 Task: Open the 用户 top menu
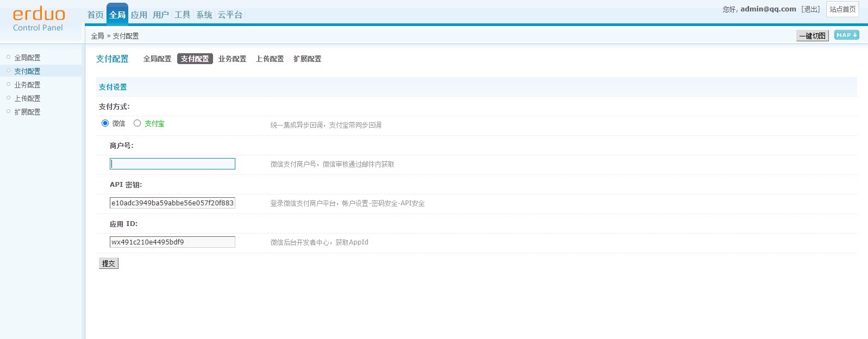(x=161, y=15)
